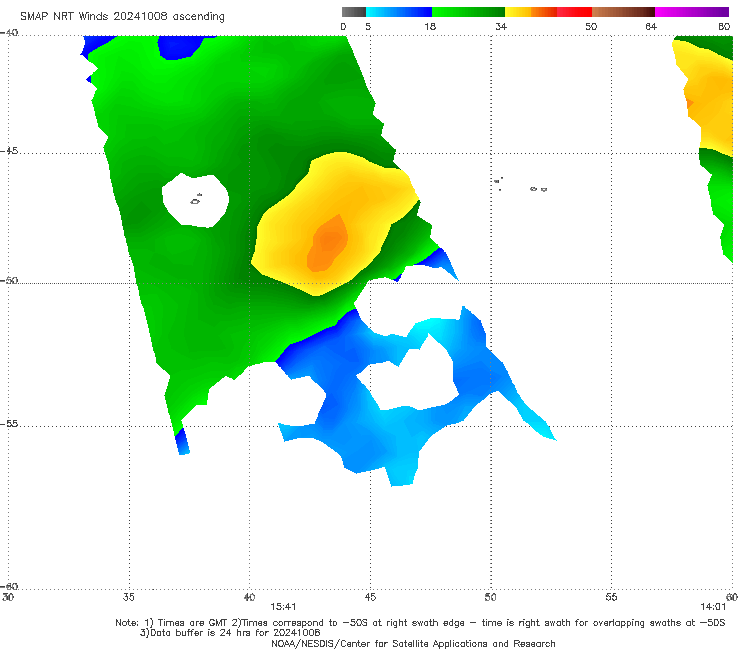Pick the brown segment of the colorbar
This screenshot has width=740, height=650.
point(623,12)
